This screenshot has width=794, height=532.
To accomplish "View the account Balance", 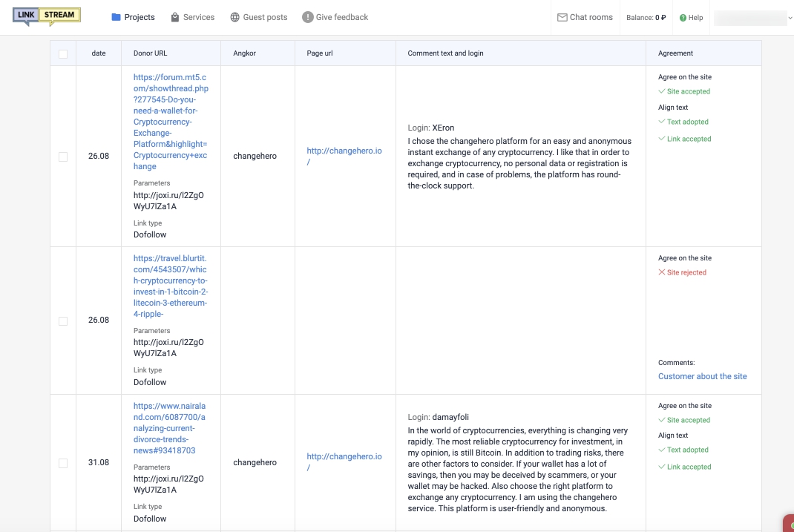I will (x=646, y=18).
